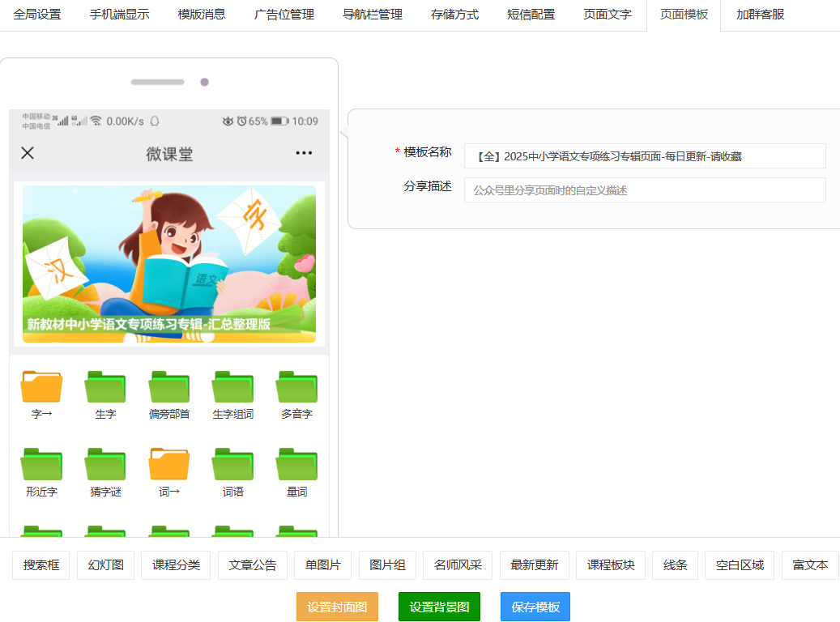This screenshot has height=622, width=840.
Task: Open the 偏旁部首 folder icon
Action: [168, 387]
